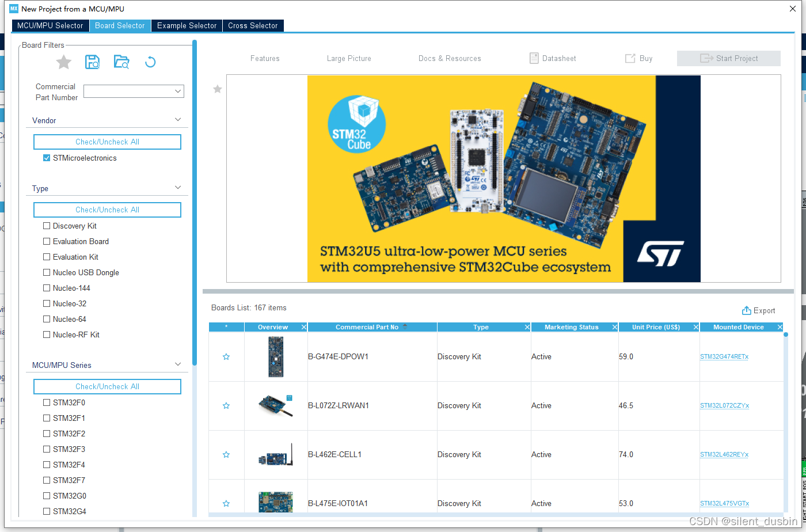Open the Commercial Part Number dropdown
This screenshot has width=806, height=532.
coord(178,91)
